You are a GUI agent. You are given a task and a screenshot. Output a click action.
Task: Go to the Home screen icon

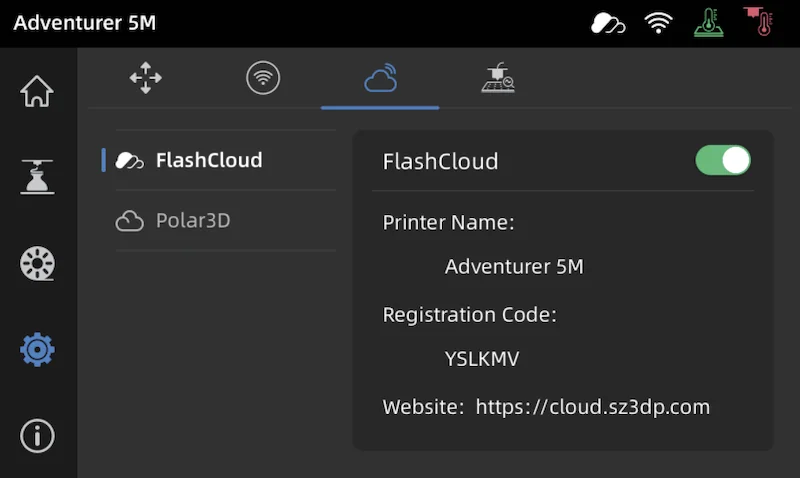(x=37, y=91)
